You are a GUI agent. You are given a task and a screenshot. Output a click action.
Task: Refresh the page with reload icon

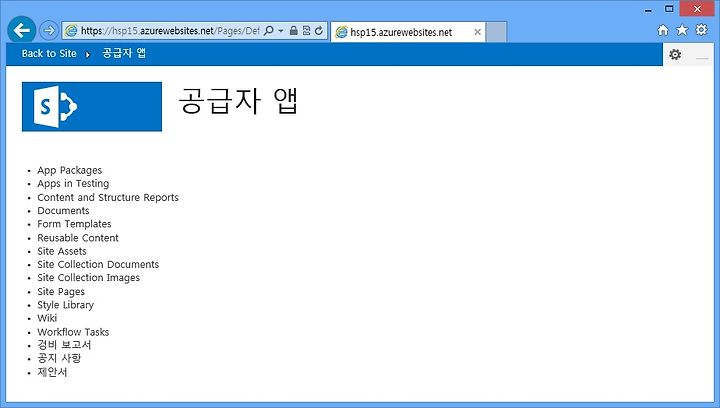(x=319, y=31)
